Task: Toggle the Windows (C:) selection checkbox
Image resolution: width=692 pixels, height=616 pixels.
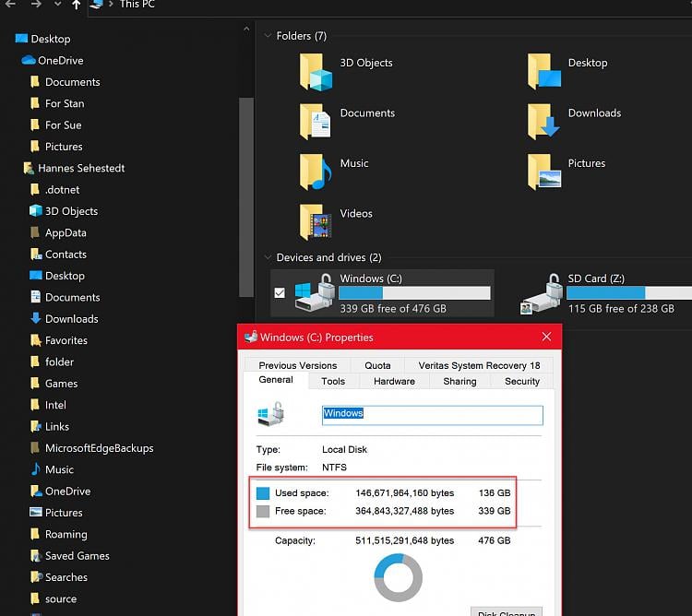Action: [x=280, y=293]
